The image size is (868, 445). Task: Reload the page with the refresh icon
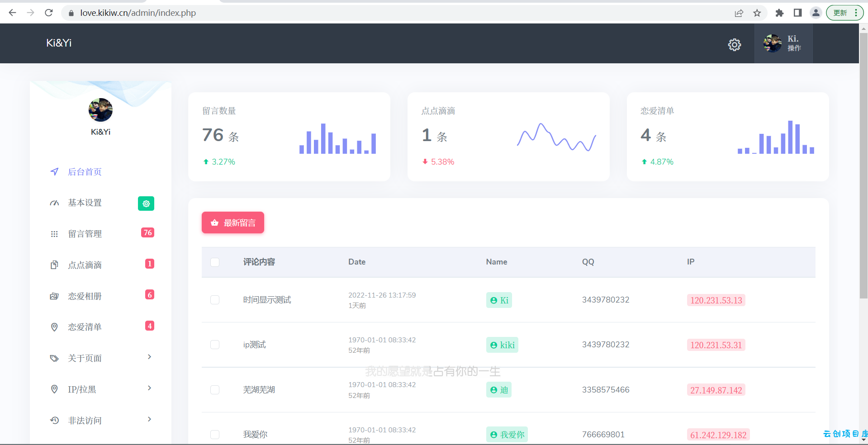(x=49, y=13)
